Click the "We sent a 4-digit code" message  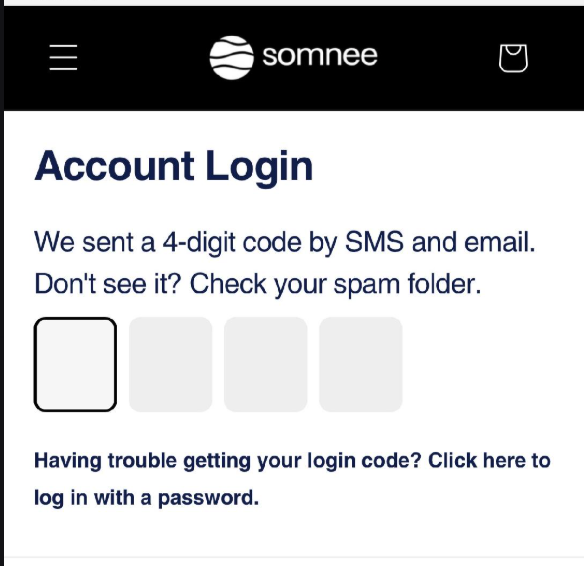(285, 242)
